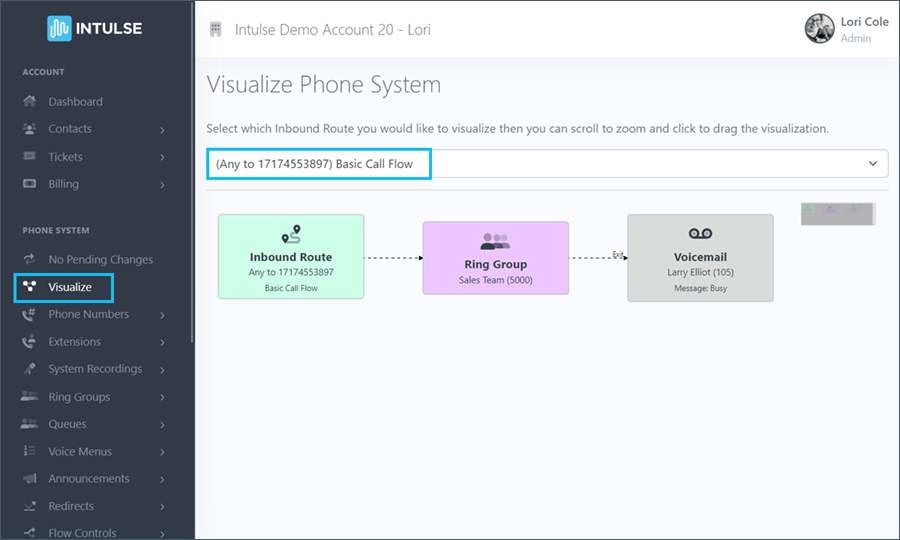900x540 pixels.
Task: Click the Ring Group people icon in diagram
Action: 495,241
